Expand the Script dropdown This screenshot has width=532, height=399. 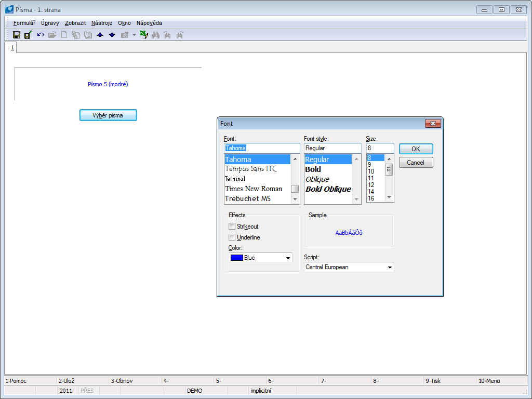[349, 267]
